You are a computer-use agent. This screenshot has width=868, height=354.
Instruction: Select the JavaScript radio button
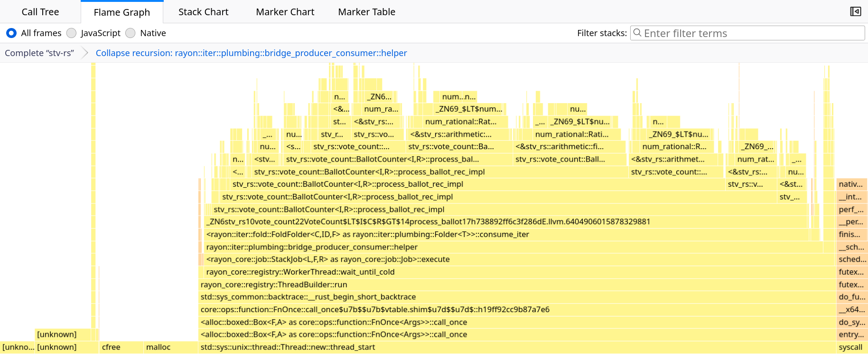point(72,33)
